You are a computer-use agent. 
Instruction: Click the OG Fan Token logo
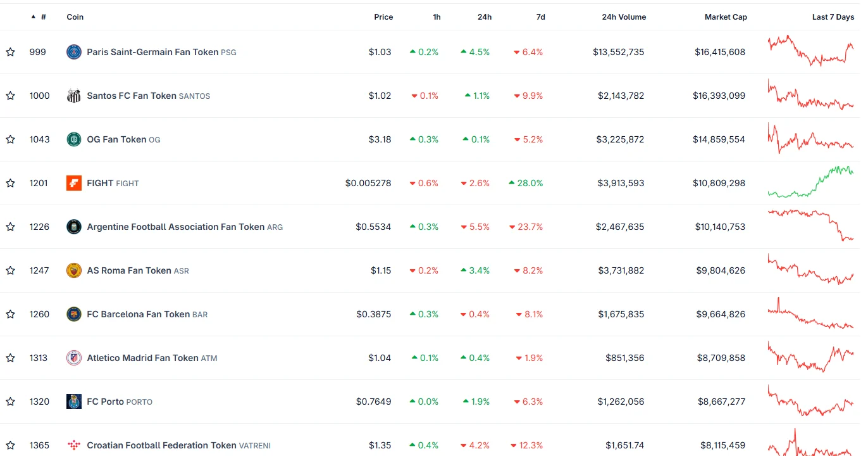pos(74,139)
